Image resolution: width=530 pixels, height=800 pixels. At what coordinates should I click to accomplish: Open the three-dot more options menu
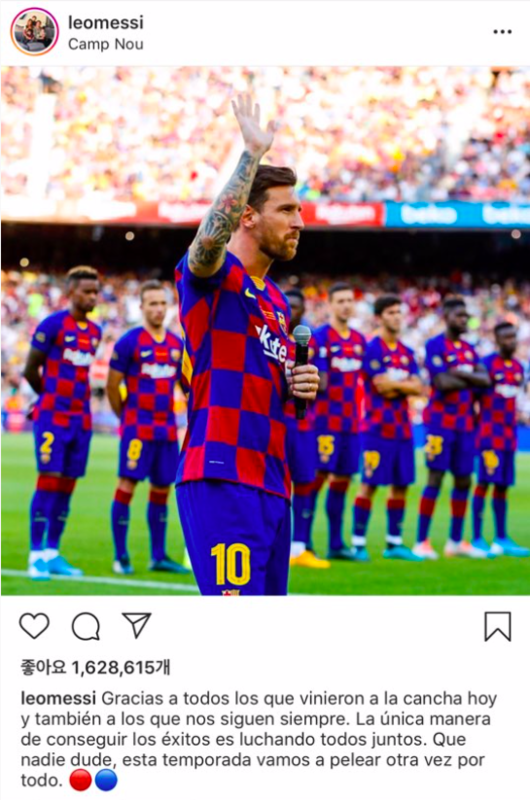click(x=502, y=32)
